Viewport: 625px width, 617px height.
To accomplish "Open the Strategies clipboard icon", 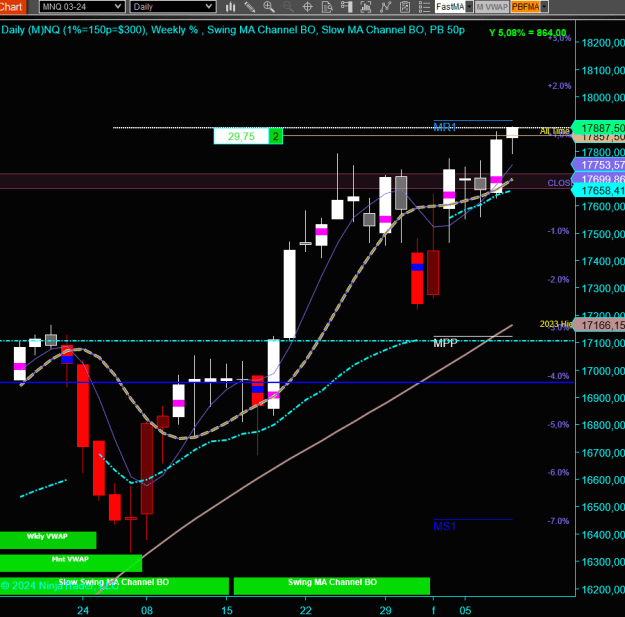I will pyautogui.click(x=405, y=7).
